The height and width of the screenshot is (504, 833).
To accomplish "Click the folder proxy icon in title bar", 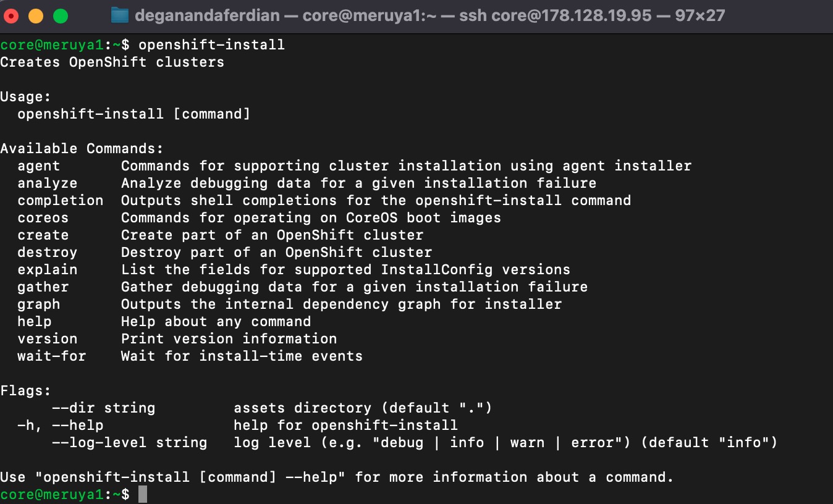I will tap(119, 15).
